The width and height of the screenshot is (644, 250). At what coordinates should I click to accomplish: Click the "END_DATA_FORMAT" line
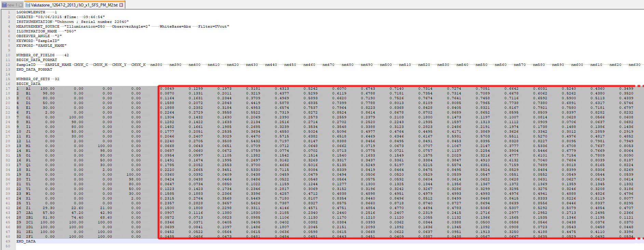(34, 70)
